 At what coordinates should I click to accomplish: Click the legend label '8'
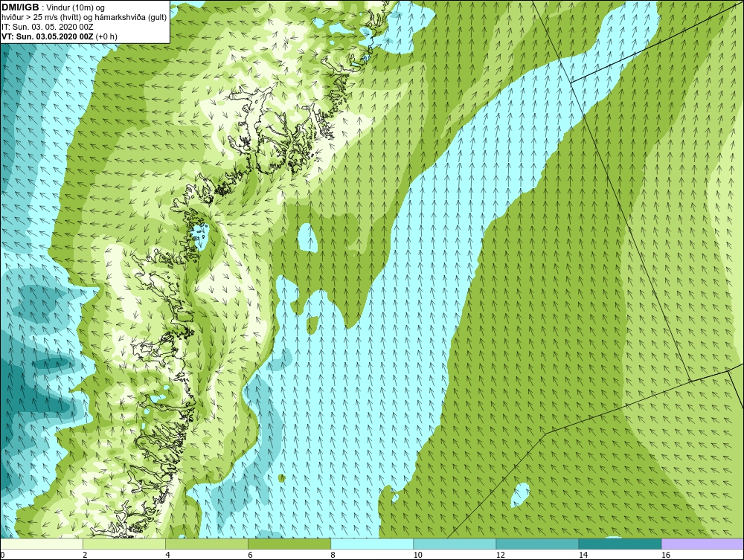[333, 556]
